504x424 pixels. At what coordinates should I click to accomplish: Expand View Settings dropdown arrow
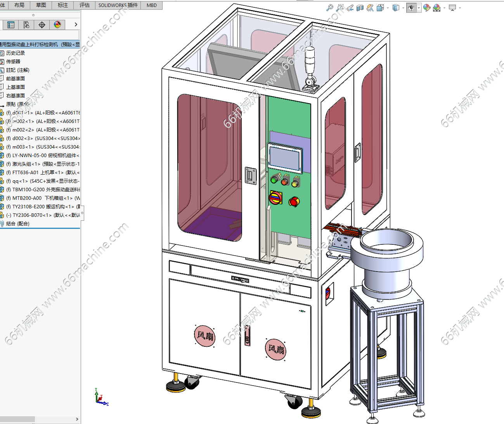coord(460,8)
